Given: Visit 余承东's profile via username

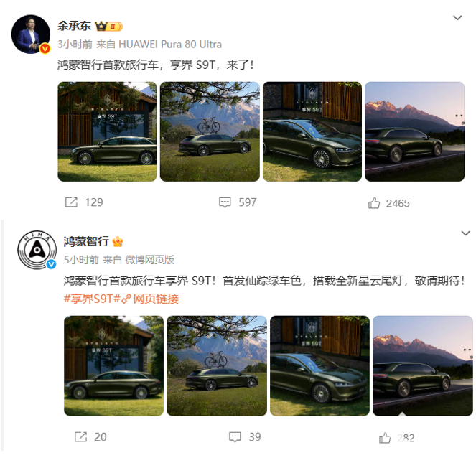Looking at the screenshot, I should point(75,26).
